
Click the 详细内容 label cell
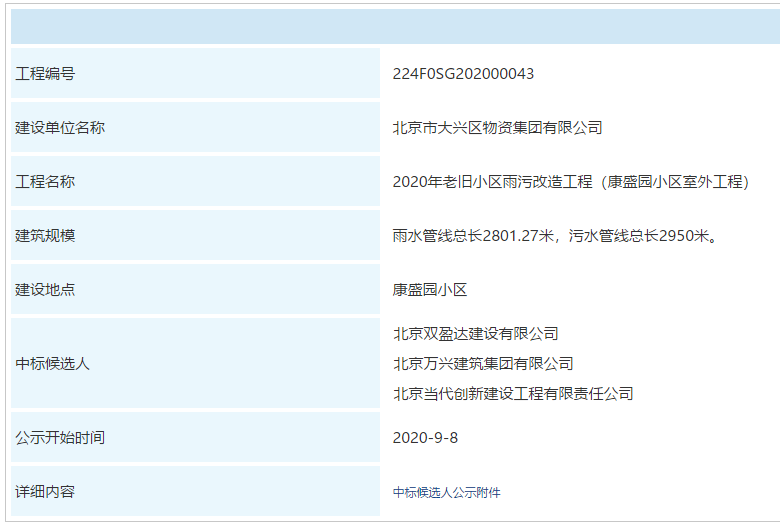pos(195,491)
